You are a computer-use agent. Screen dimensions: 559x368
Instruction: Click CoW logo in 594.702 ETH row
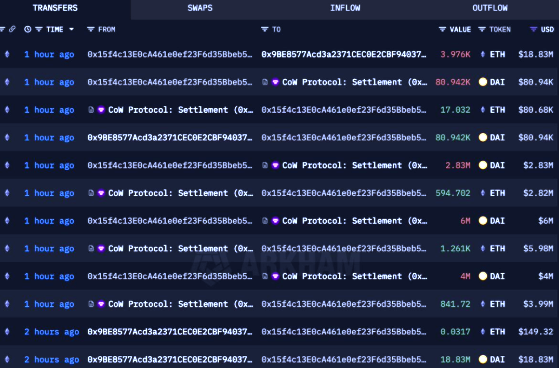[101, 193]
